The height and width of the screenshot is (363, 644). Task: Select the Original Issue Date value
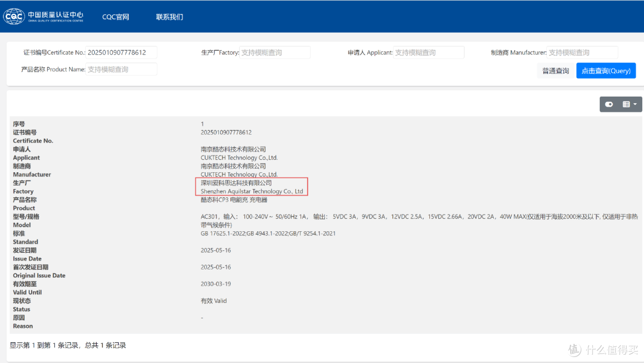[216, 267]
